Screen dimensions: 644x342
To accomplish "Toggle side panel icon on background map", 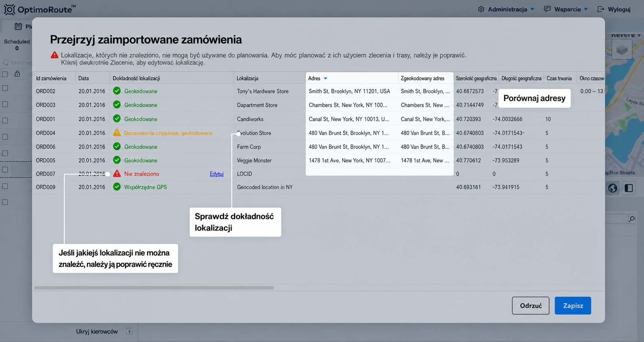I will click(x=629, y=188).
